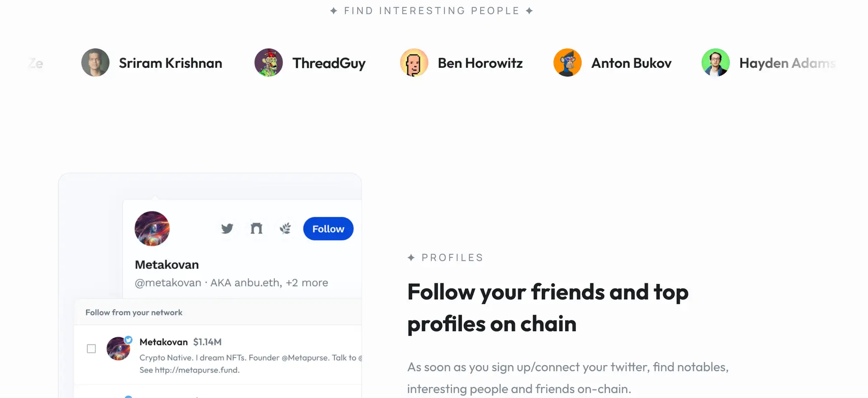Click Hayden Adams' green avatar
868x398 pixels.
pyautogui.click(x=715, y=63)
